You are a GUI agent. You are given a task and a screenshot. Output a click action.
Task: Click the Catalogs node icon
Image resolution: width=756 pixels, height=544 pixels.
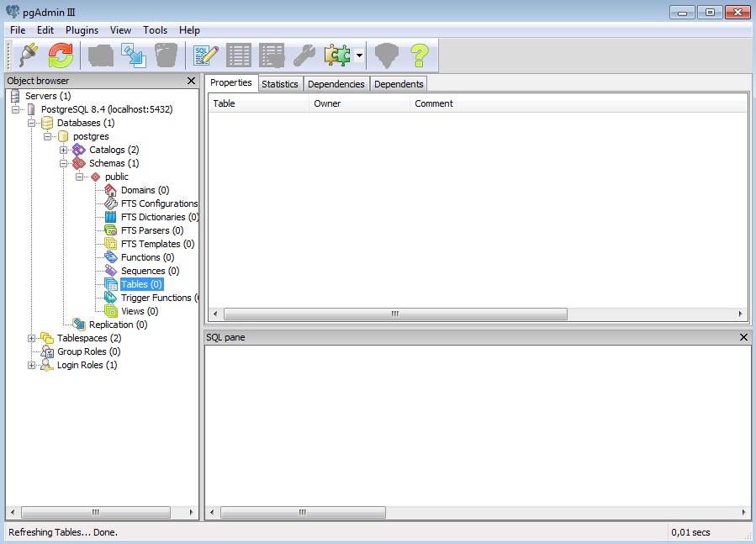pyautogui.click(x=78, y=150)
